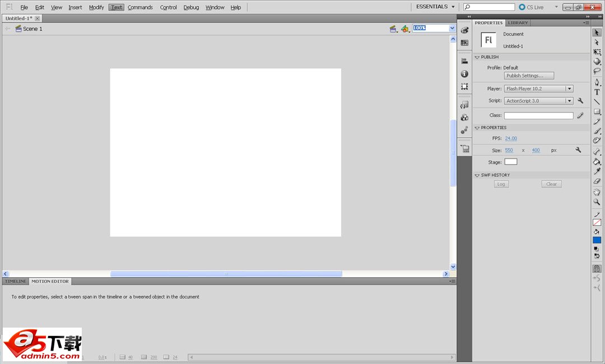Toggle Snap to Objects magnet
Screen dimensions: 605x364
[x=597, y=269]
